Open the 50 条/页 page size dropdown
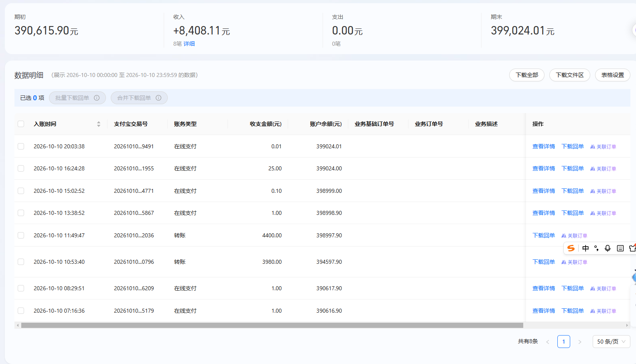This screenshot has width=636, height=364. coord(611,342)
